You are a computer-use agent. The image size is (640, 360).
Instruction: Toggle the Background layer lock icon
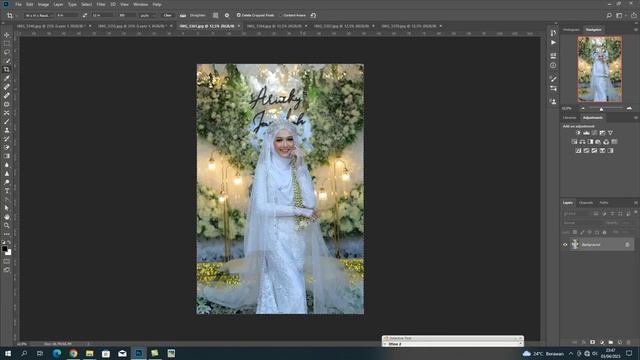tap(627, 245)
